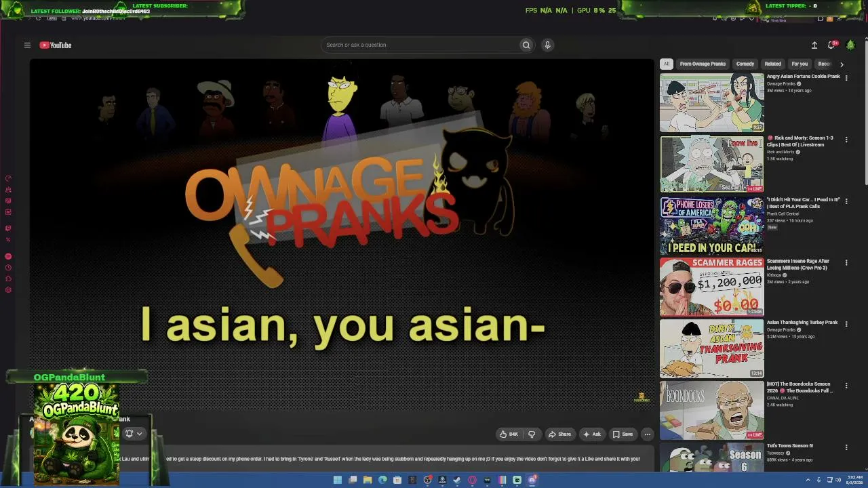Screen dimensions: 868x488
Task: Select the For you filter chip
Action: 800,64
